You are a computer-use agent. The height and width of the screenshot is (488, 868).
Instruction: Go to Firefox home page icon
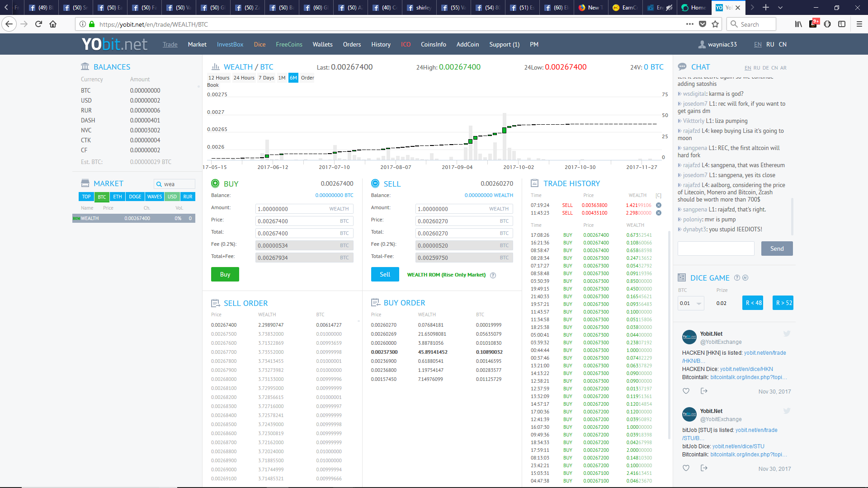(x=53, y=24)
